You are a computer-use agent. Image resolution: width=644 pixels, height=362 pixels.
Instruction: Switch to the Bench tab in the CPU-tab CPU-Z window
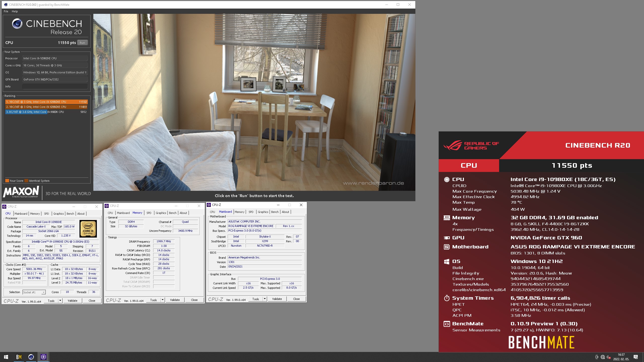click(70, 214)
